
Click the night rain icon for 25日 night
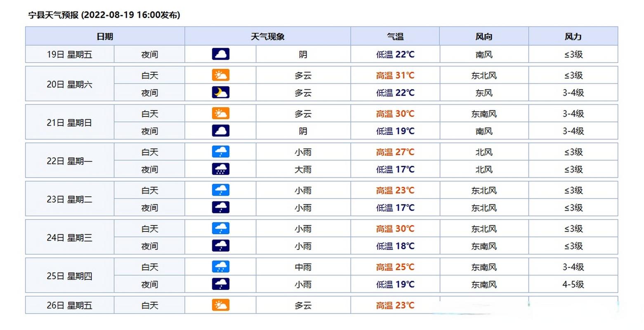[221, 284]
